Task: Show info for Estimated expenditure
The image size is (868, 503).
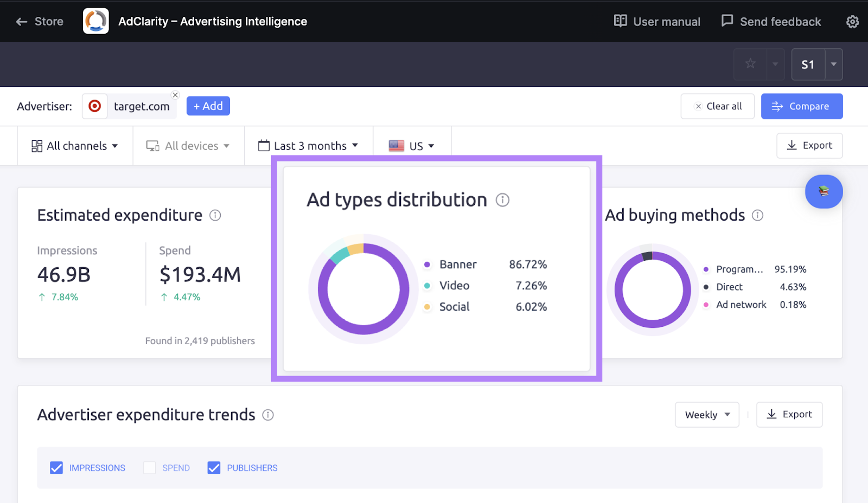Action: 215,215
